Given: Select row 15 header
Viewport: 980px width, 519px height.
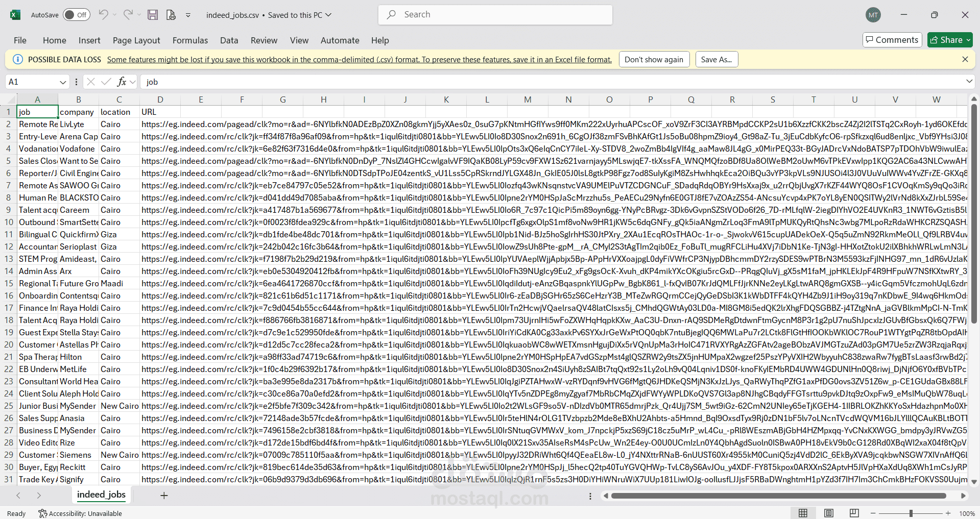Looking at the screenshot, I should tap(9, 283).
